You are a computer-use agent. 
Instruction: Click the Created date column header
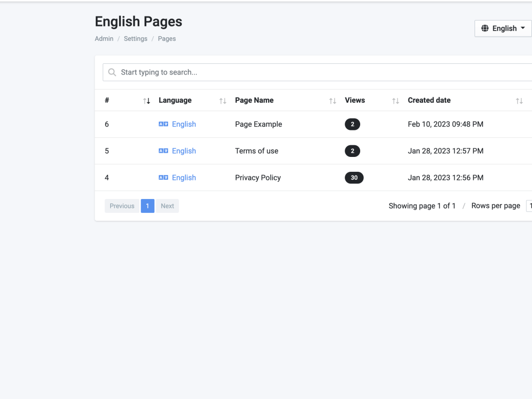tap(429, 101)
